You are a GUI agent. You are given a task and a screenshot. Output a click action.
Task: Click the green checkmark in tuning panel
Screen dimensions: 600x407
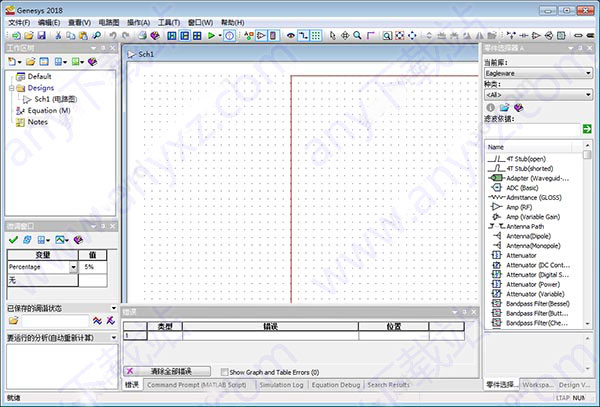13,240
